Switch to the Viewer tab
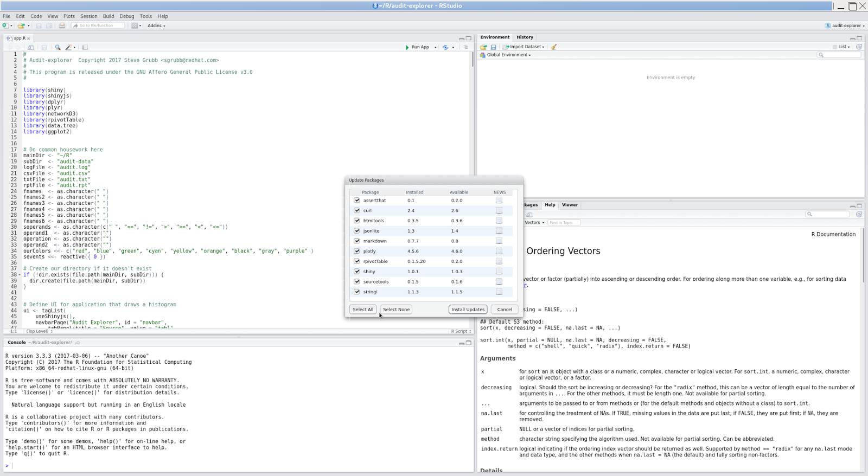Viewport: 868px width, 476px height. [570, 205]
